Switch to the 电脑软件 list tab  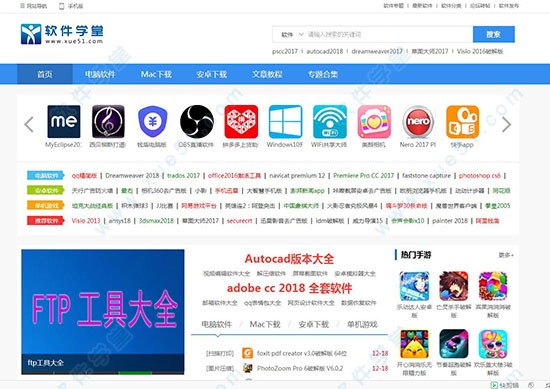pyautogui.click(x=216, y=324)
